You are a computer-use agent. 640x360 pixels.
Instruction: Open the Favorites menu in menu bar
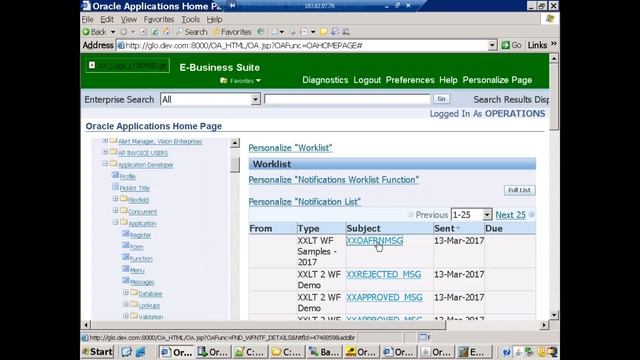[x=159, y=19]
